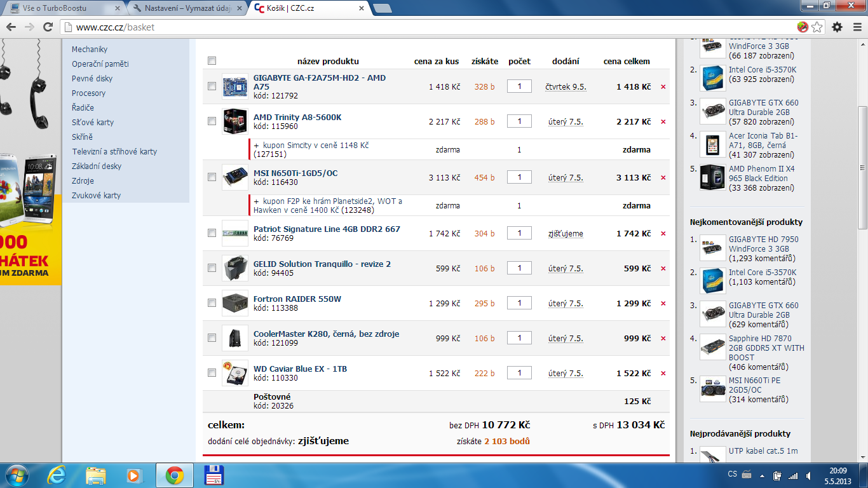868x488 pixels.
Task: Click the volume speaker tray icon
Action: [808, 475]
